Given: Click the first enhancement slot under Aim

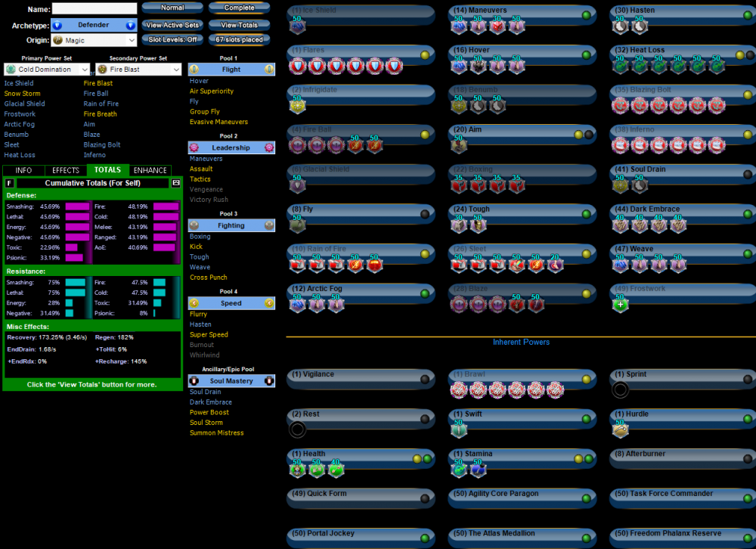Looking at the screenshot, I should (x=458, y=145).
